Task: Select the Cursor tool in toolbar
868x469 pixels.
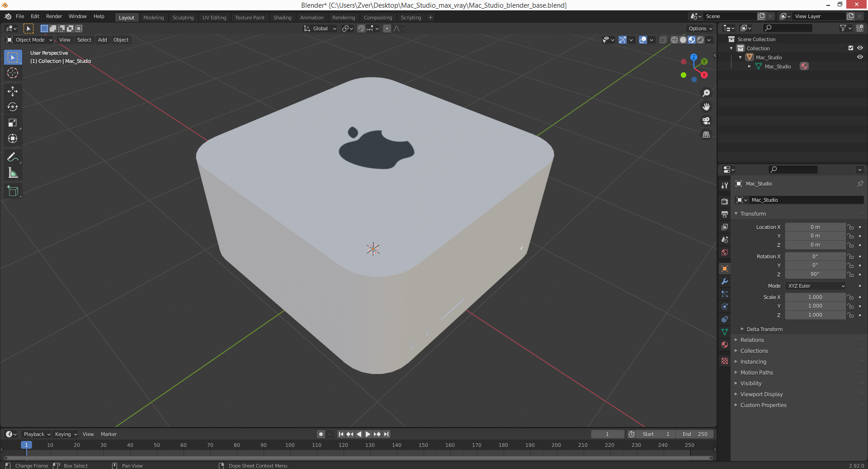Action: (x=13, y=73)
